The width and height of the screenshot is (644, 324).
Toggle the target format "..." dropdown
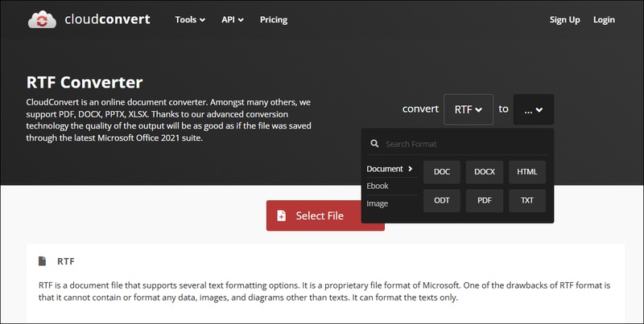(x=534, y=109)
